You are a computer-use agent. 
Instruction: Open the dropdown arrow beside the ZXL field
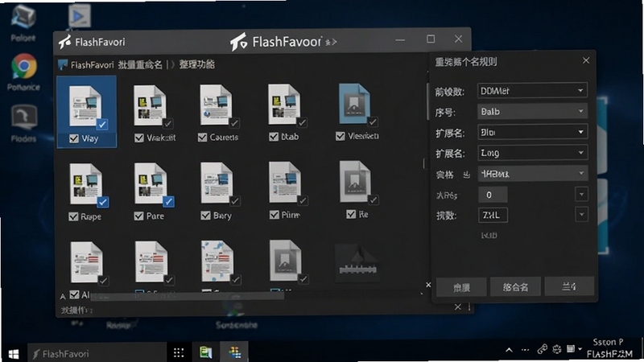581,214
